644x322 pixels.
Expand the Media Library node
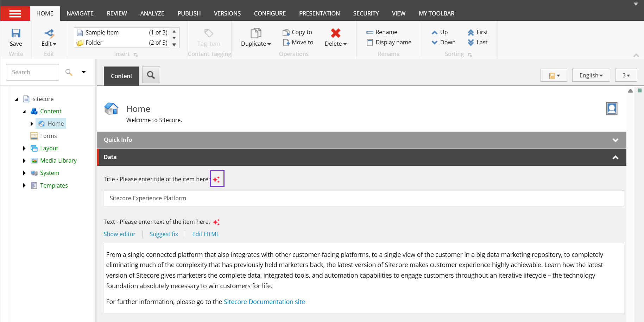[x=24, y=161]
